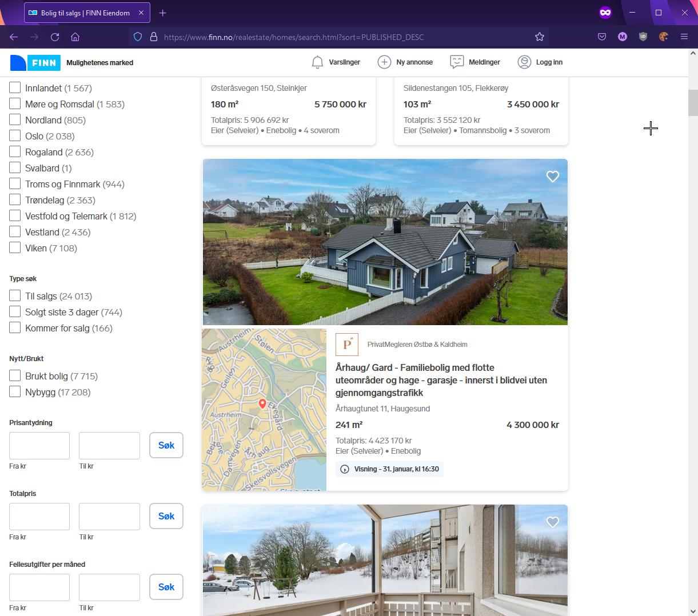Open tracking protection shield icon
Screen dimensions: 698x616
tap(138, 37)
